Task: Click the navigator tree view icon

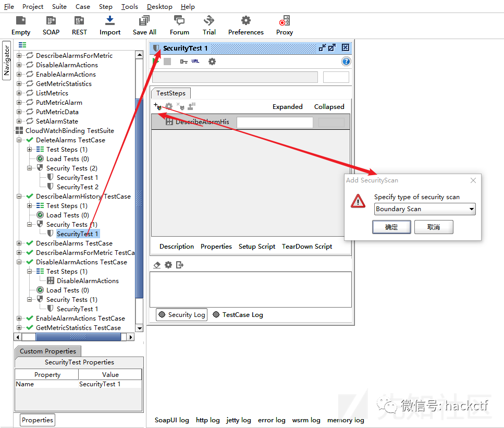Action: (22, 45)
